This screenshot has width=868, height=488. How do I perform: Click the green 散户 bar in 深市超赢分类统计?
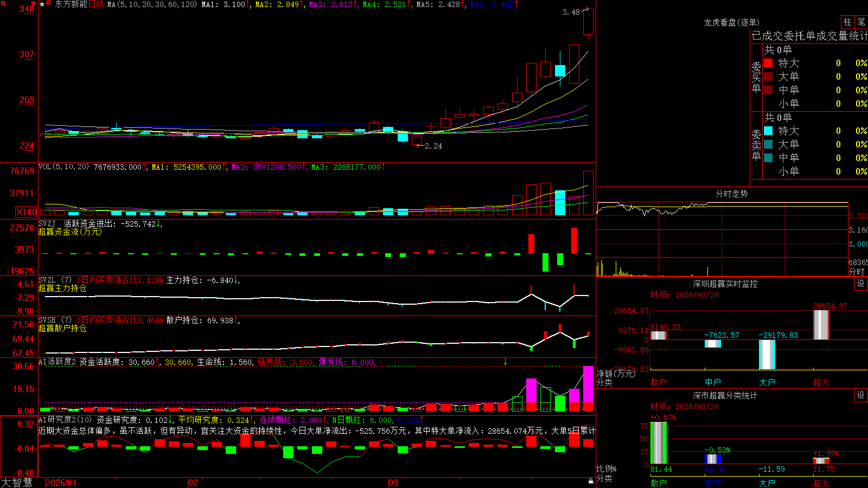pos(659,443)
